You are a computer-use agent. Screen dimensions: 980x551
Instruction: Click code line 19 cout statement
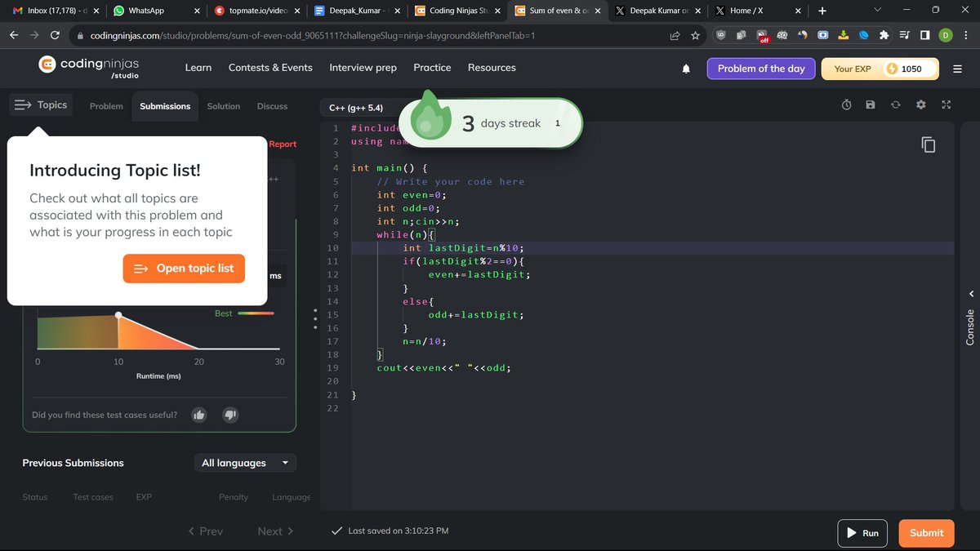pyautogui.click(x=443, y=368)
